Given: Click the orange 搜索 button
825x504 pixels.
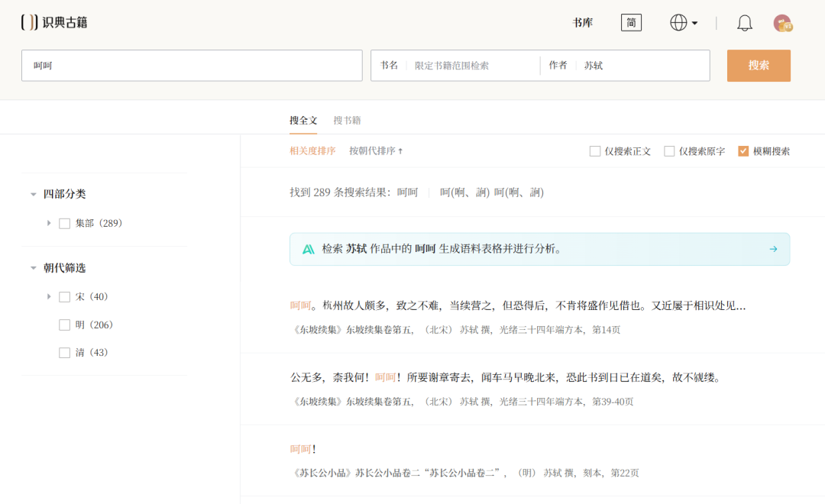Looking at the screenshot, I should click(x=759, y=66).
